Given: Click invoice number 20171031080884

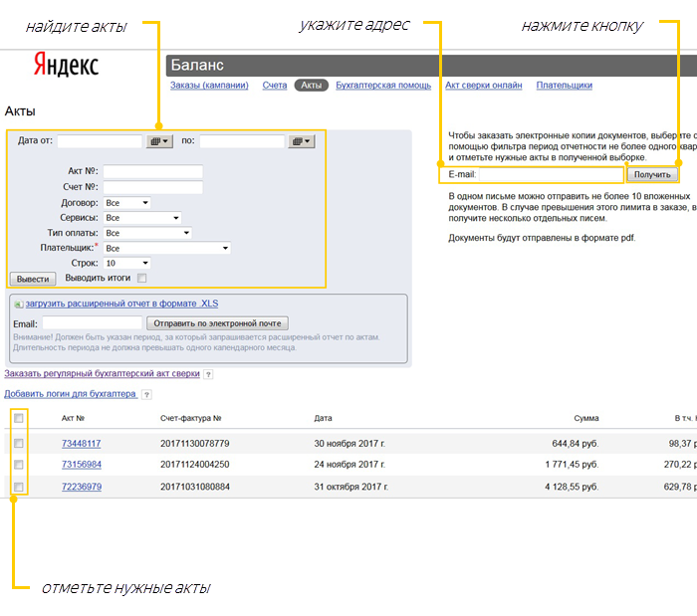Looking at the screenshot, I should coord(195,487).
